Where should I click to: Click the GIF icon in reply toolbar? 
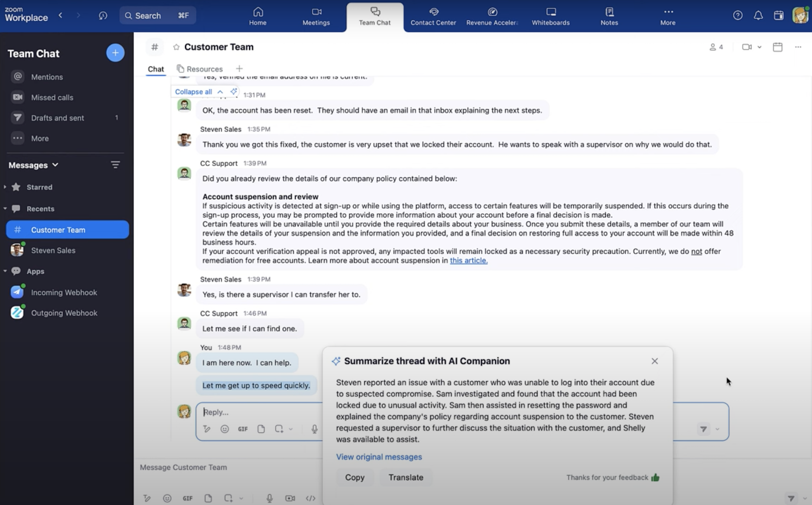tap(243, 429)
